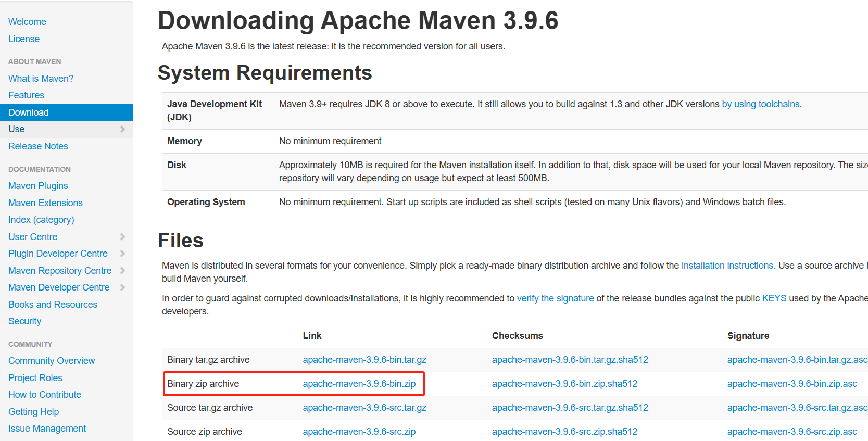Open Maven Plugins documentation link

(38, 186)
